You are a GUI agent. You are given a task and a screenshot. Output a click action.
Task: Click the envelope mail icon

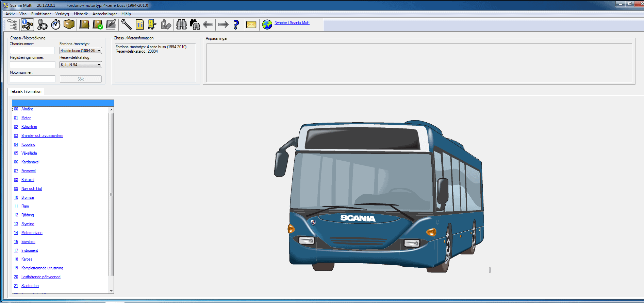pyautogui.click(x=251, y=24)
